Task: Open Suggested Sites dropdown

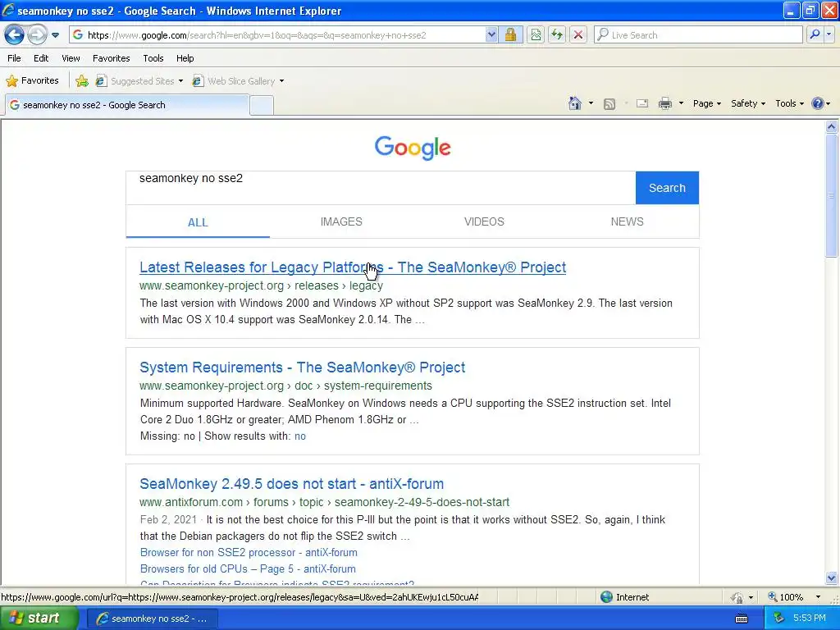Action: pyautogui.click(x=139, y=81)
